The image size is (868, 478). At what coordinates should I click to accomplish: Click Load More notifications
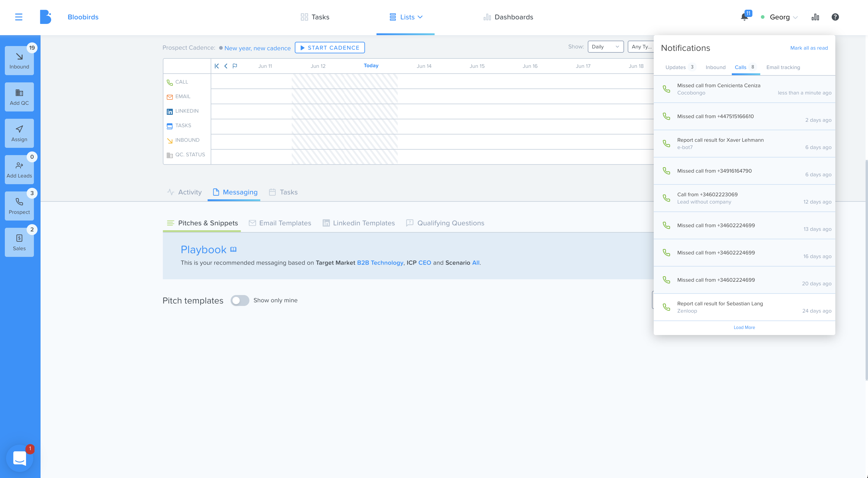click(744, 327)
